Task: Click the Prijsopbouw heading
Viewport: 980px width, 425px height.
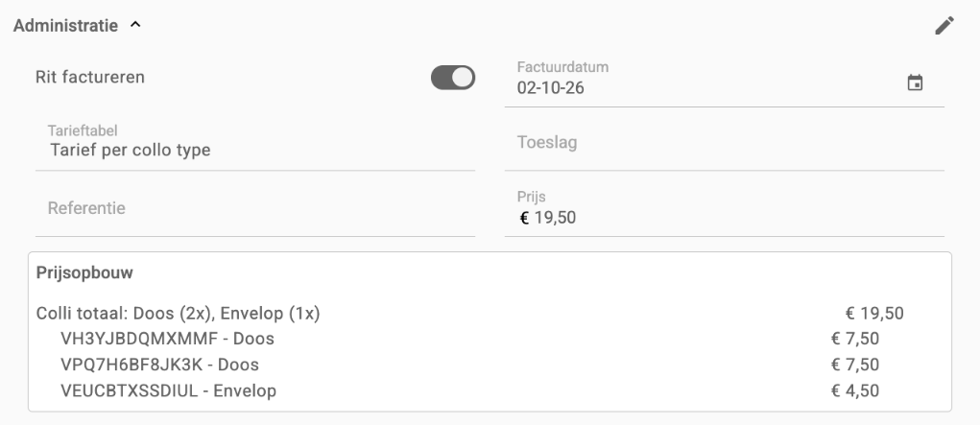Action: [84, 273]
